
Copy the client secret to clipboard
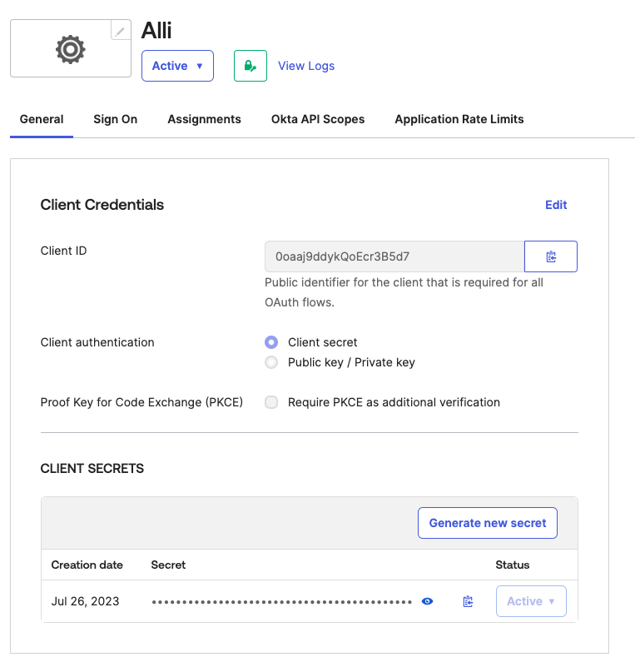[468, 601]
